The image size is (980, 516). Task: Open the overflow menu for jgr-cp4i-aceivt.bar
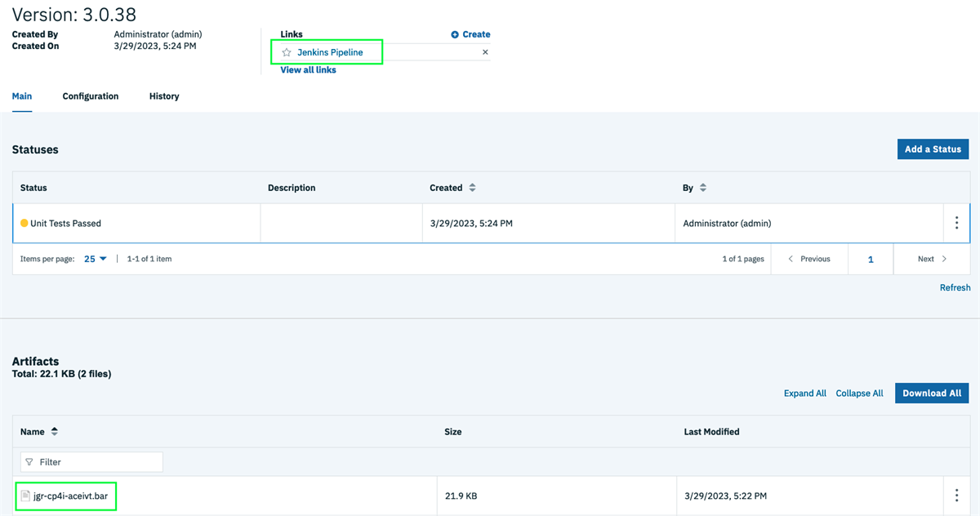pos(956,495)
